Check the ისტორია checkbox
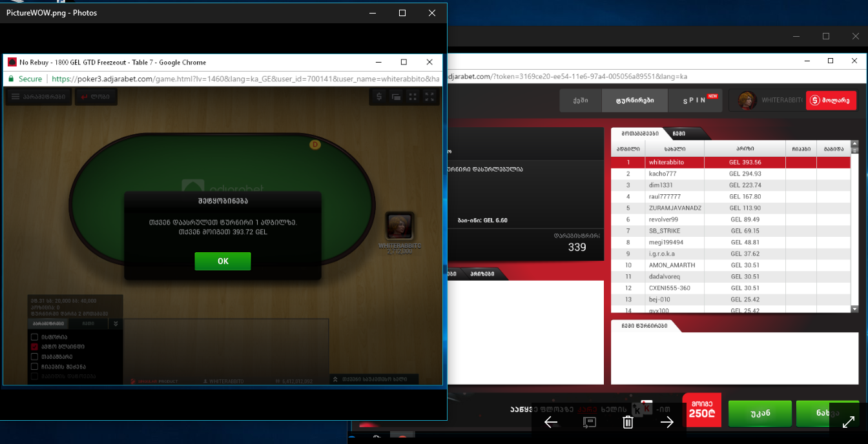868x444 pixels. [x=34, y=337]
